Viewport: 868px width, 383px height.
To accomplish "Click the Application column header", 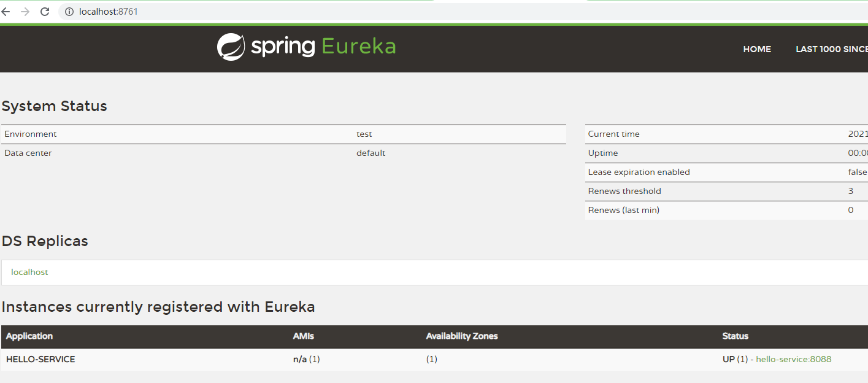I will coord(29,336).
